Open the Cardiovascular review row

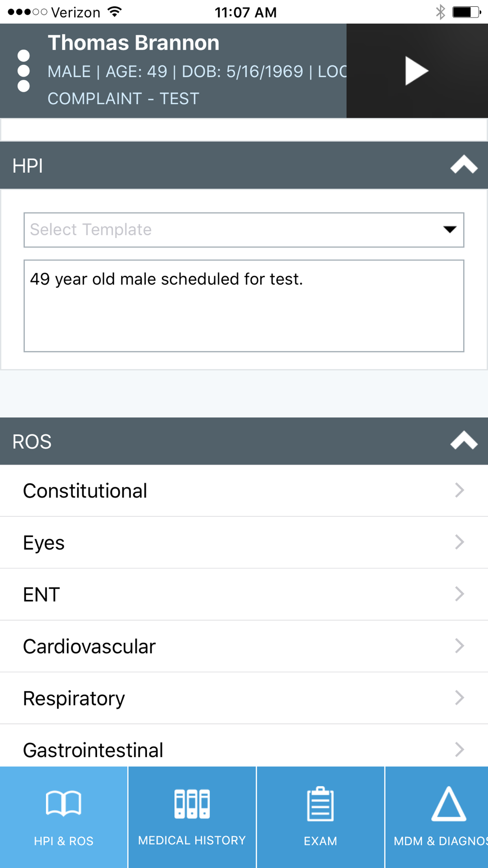[x=244, y=646]
